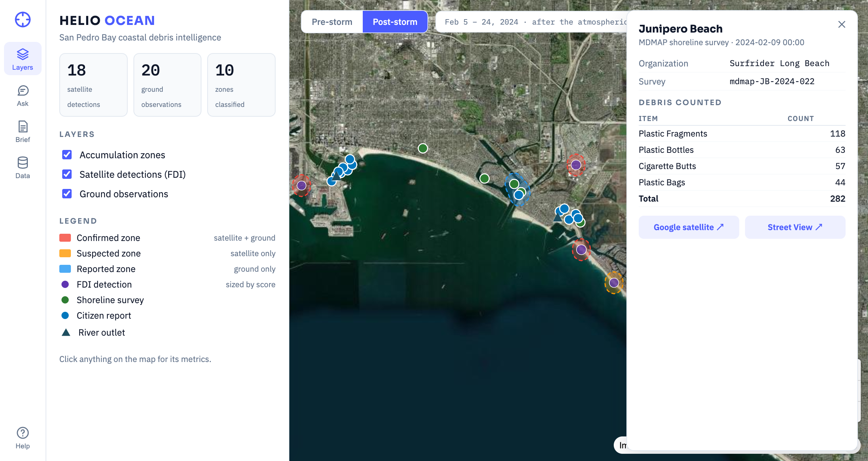
Task: Click the date range text 'Feb 5 – 24, 2024'
Action: point(481,22)
